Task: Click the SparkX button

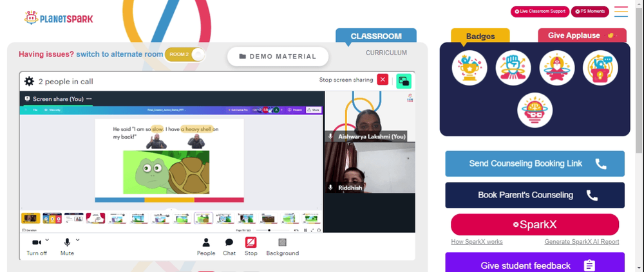Action: pyautogui.click(x=535, y=224)
